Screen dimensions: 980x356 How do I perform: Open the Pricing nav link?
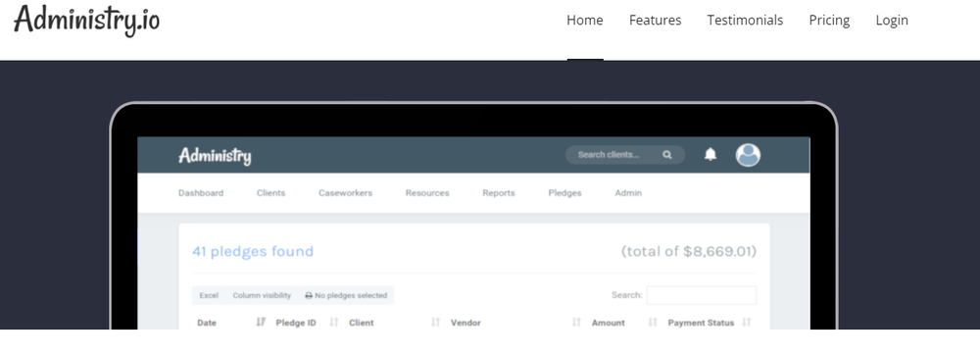pyautogui.click(x=829, y=20)
